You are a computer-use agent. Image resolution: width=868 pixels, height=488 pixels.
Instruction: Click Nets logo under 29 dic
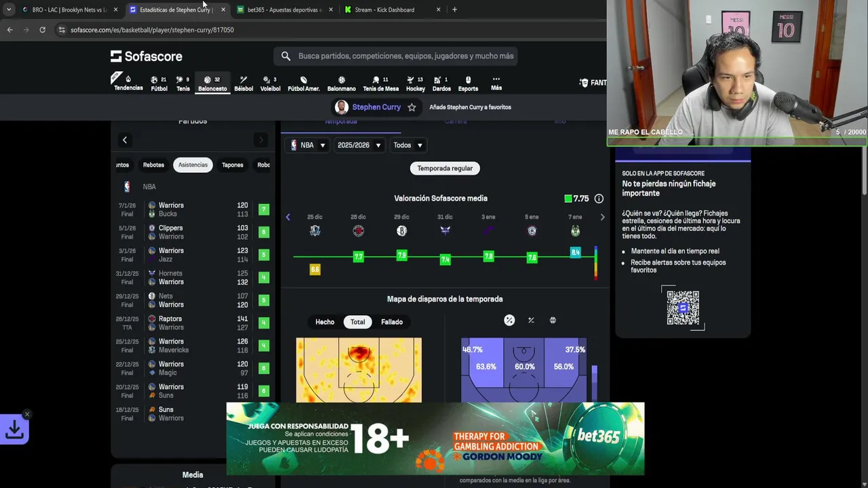(x=401, y=231)
